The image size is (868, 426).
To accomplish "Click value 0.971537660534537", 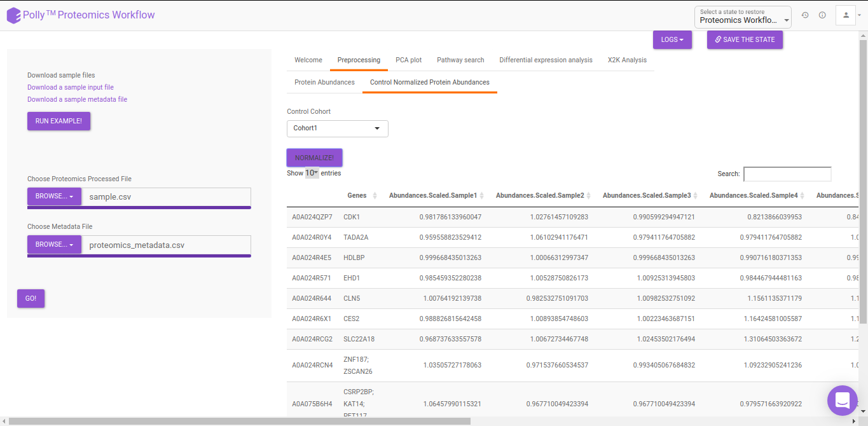I will click(x=557, y=365).
